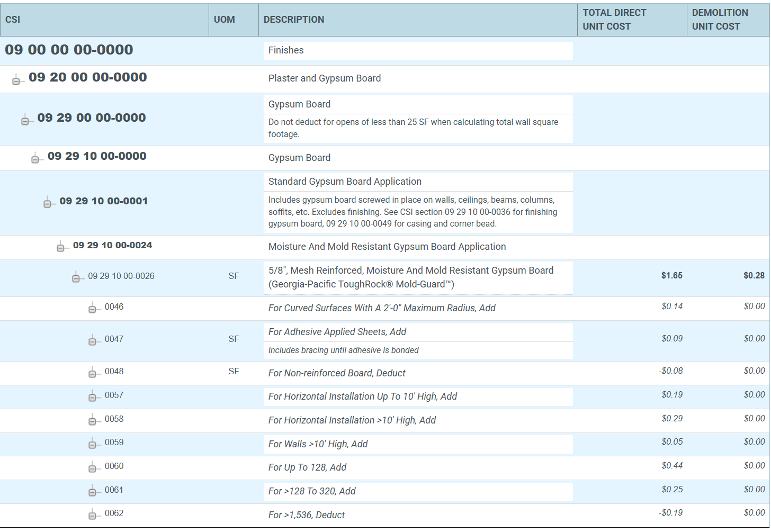Click the $0.14 cost value
The image size is (771, 532).
[672, 306]
